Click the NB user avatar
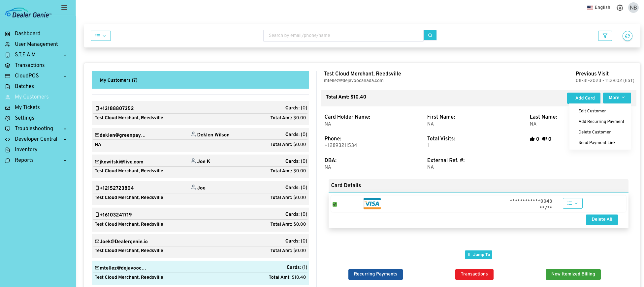 [x=633, y=8]
